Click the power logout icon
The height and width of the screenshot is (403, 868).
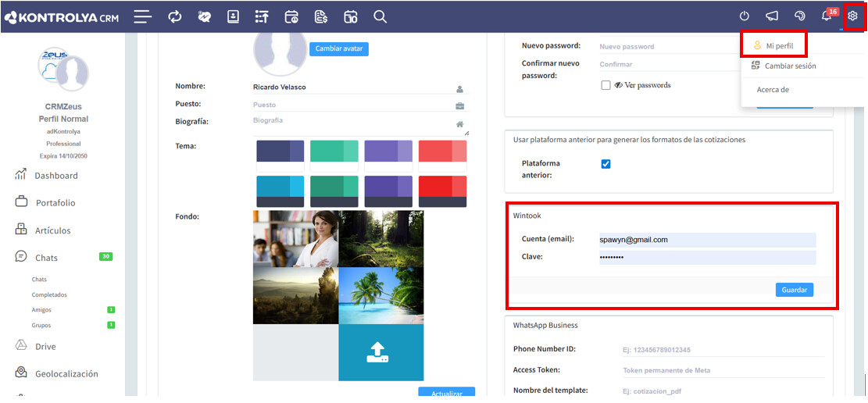[x=745, y=16]
